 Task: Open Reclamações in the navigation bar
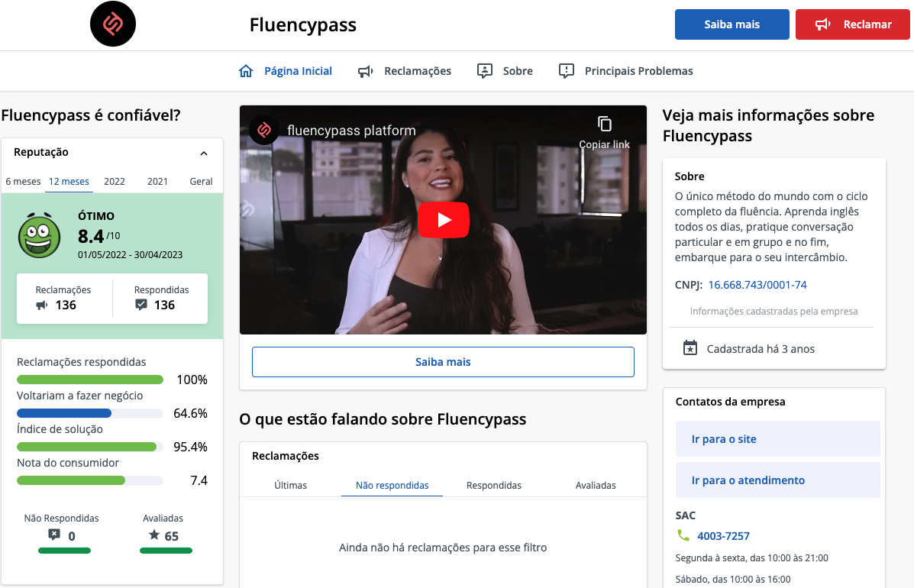418,71
